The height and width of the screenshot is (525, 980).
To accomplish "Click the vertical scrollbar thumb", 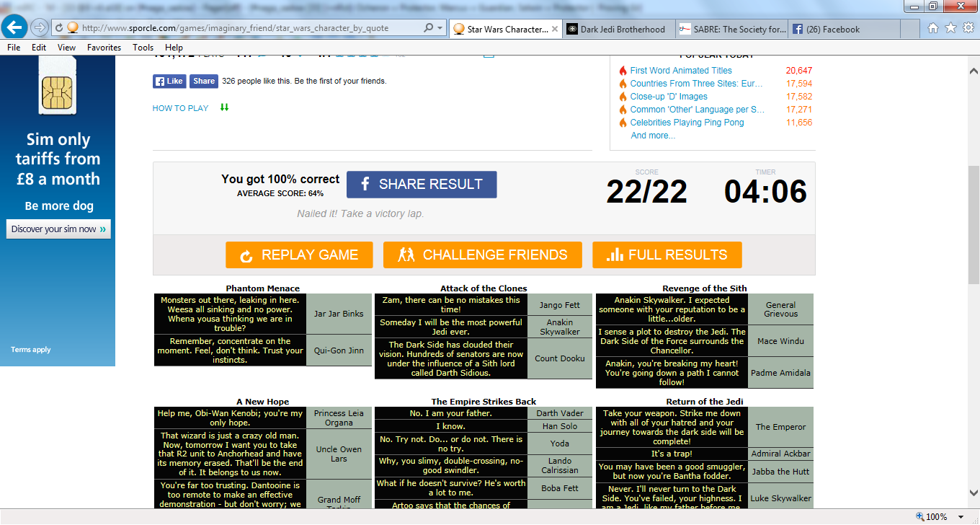I will [x=974, y=224].
